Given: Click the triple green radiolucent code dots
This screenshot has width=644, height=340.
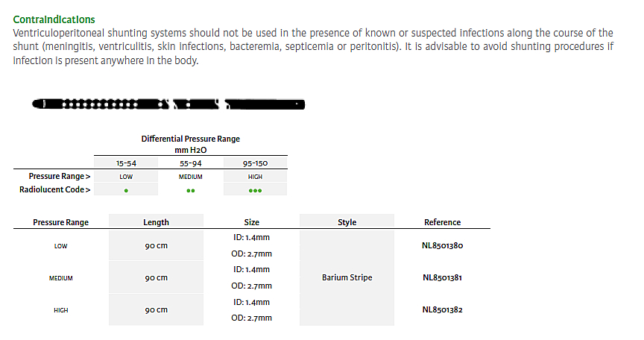Looking at the screenshot, I should (x=255, y=190).
